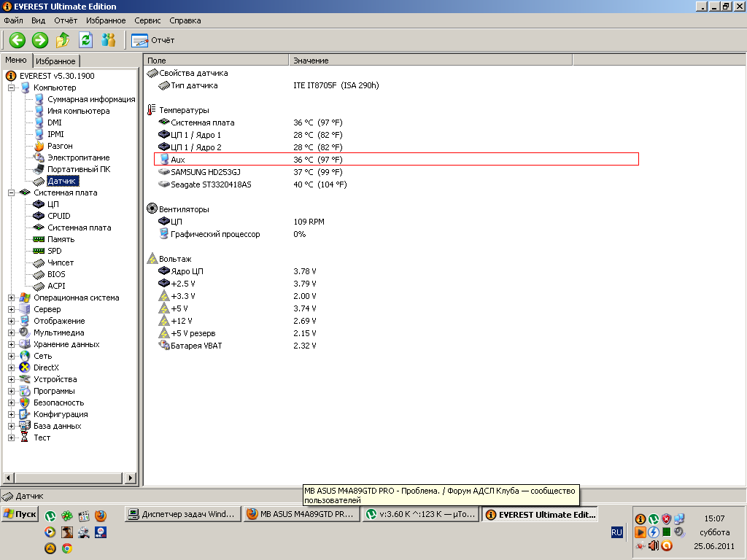This screenshot has width=747, height=560.
Task: Select the Датчик tree item
Action: pyautogui.click(x=62, y=181)
